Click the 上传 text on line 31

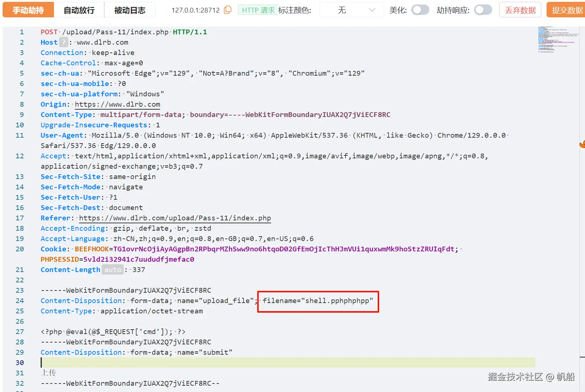click(x=48, y=373)
